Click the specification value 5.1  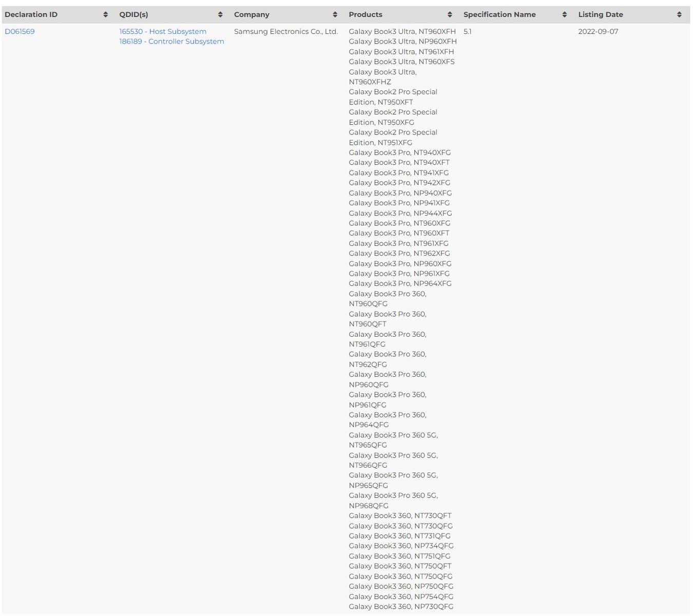tap(468, 31)
